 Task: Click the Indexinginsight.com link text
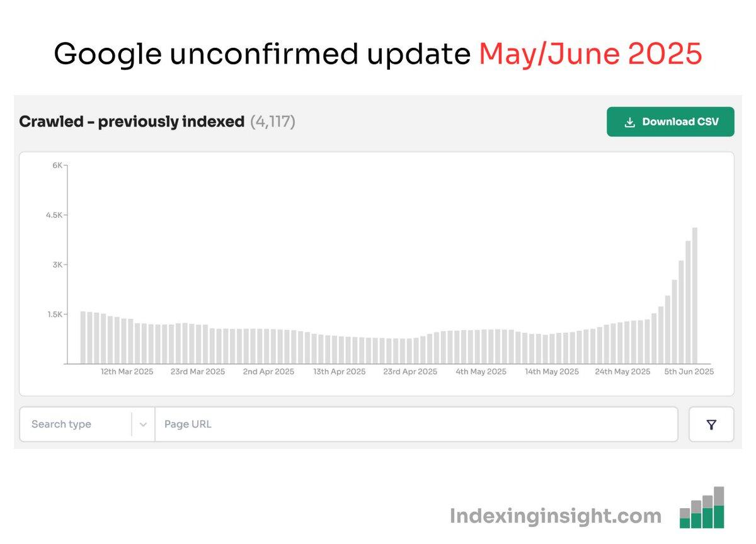pyautogui.click(x=556, y=516)
